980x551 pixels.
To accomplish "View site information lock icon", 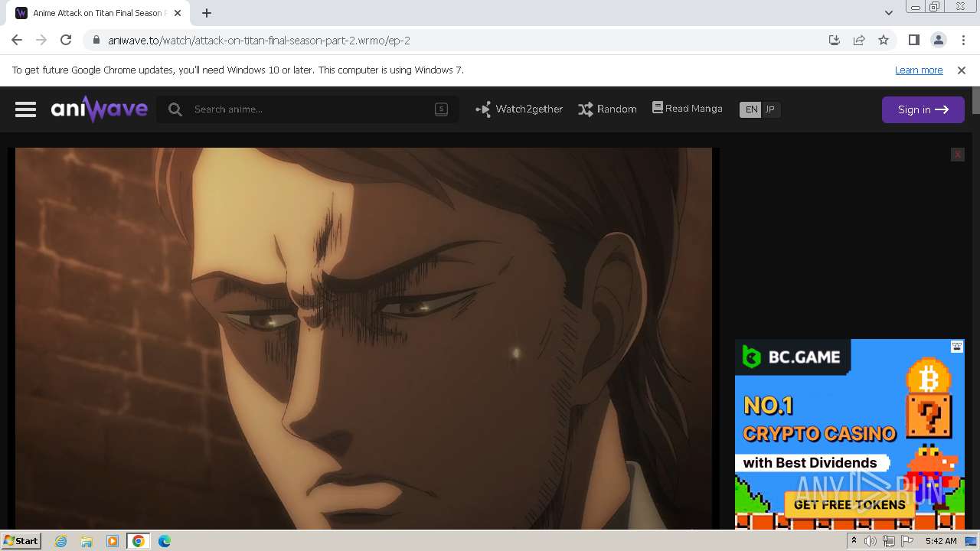I will 96,41.
